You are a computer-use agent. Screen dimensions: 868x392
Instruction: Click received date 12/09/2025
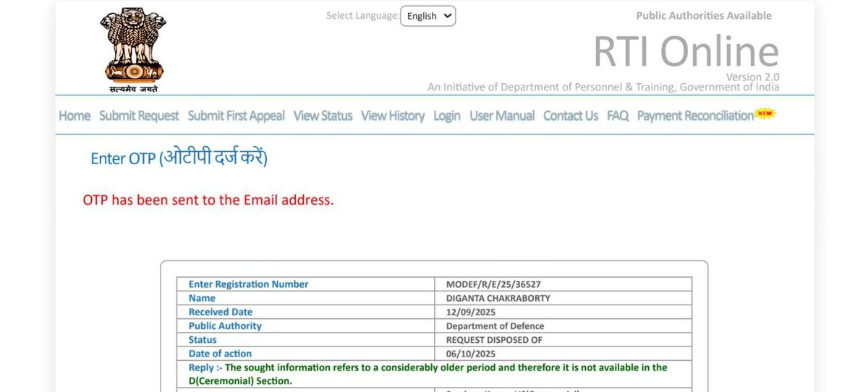tap(471, 312)
